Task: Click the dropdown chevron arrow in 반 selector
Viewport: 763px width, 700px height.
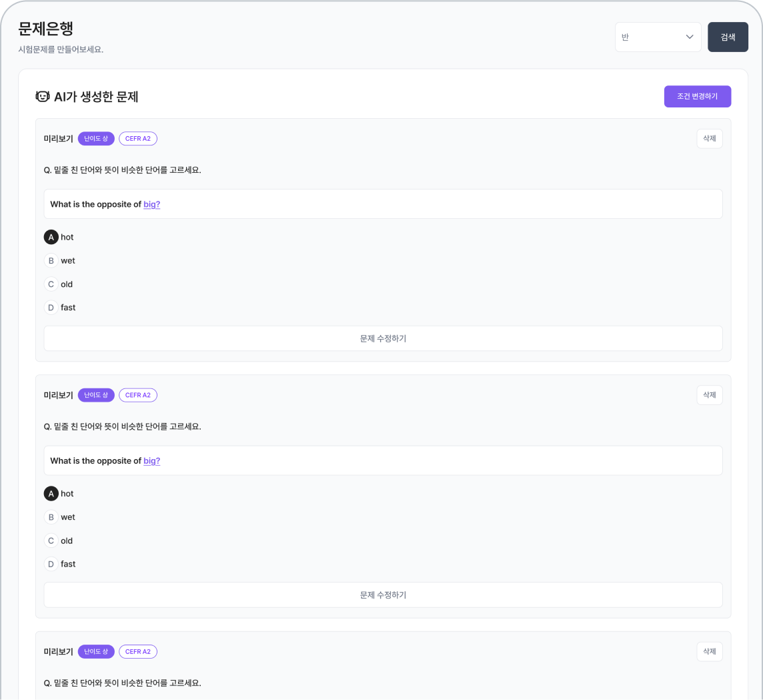Action: pyautogui.click(x=690, y=37)
